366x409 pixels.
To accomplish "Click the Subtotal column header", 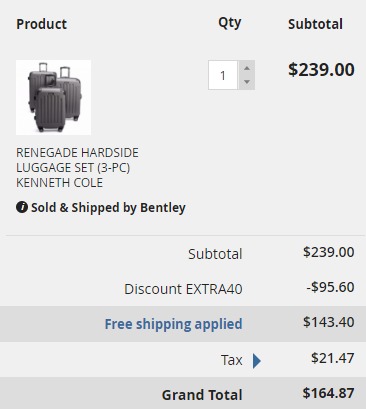I will point(315,24).
